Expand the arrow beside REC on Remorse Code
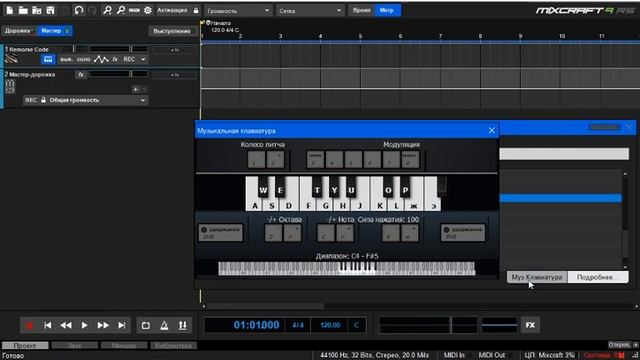 (x=143, y=60)
